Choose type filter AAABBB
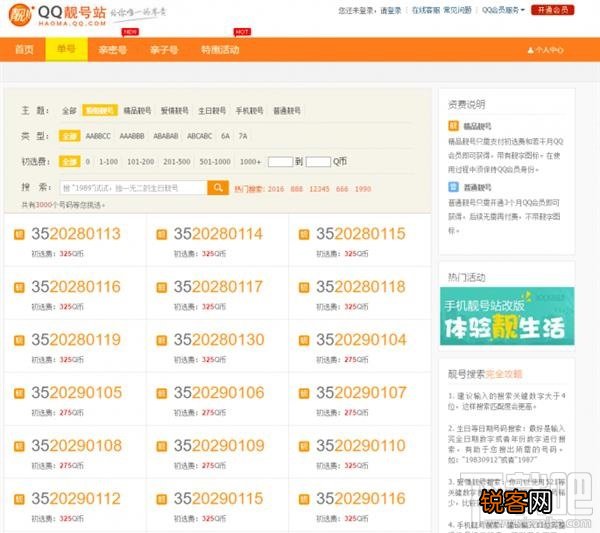Image resolution: width=600 pixels, height=533 pixels. point(132,136)
